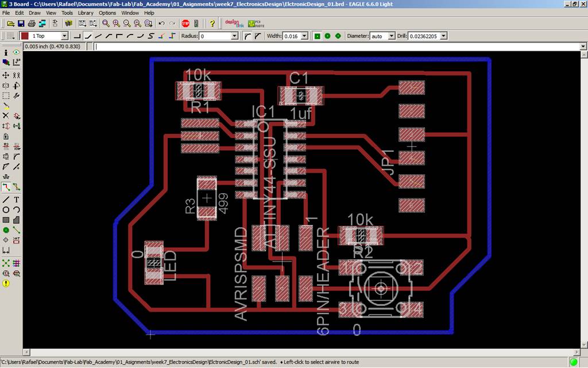This screenshot has height=368, width=588.
Task: Open the View menu
Action: tap(51, 13)
